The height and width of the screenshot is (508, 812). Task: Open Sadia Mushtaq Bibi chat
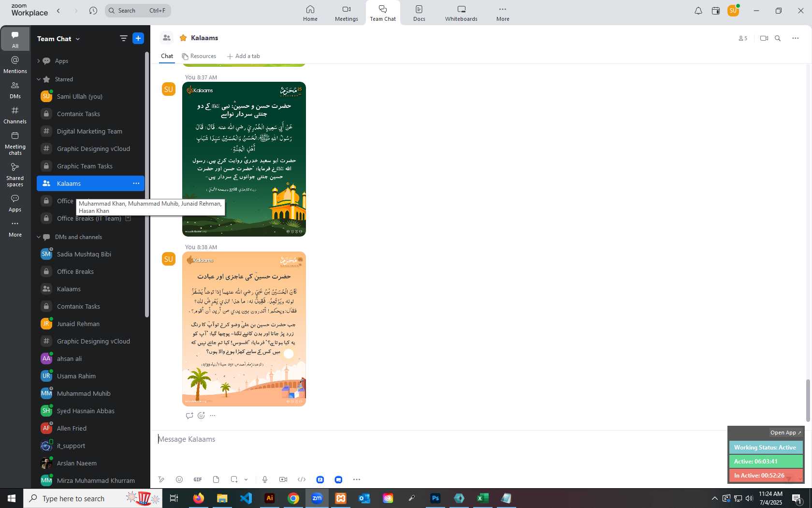90,254
